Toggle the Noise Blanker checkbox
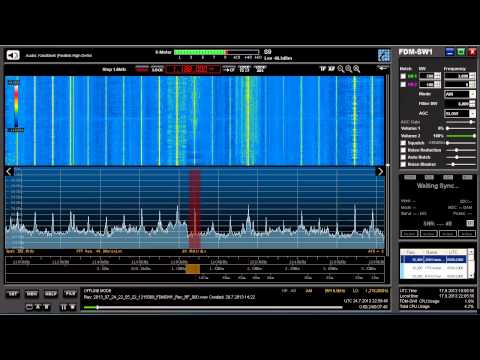The image size is (480, 360). (x=403, y=164)
